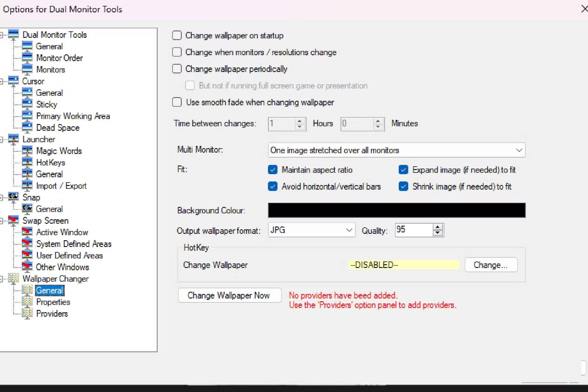Open Output wallpaper format dropdown
Image resolution: width=588 pixels, height=392 pixels.
pos(349,230)
